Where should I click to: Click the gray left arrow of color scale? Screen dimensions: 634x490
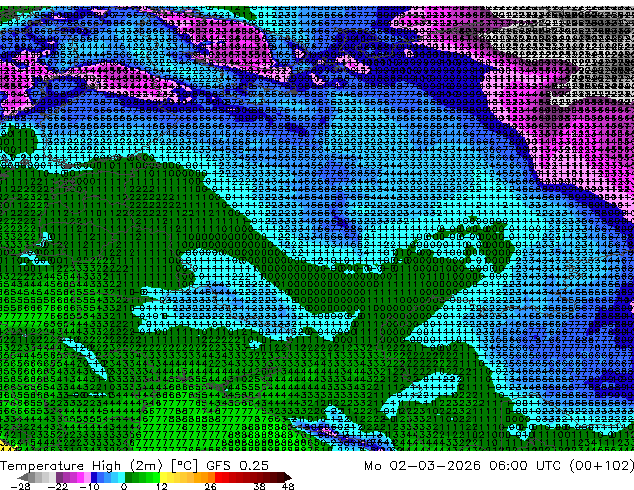click(x=23, y=477)
